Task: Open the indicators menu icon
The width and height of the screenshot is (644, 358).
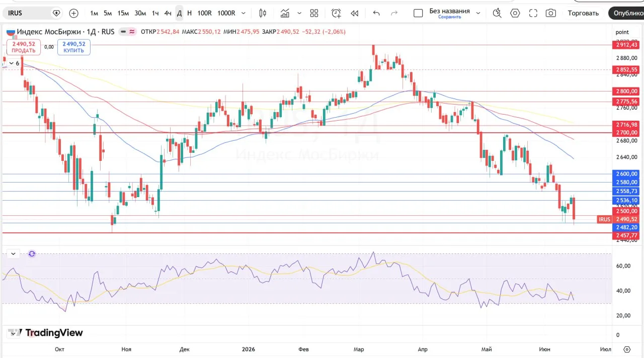Action: click(285, 13)
